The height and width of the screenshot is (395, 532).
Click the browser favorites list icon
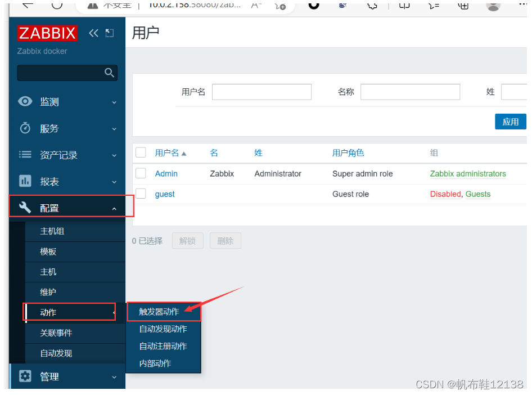click(434, 6)
